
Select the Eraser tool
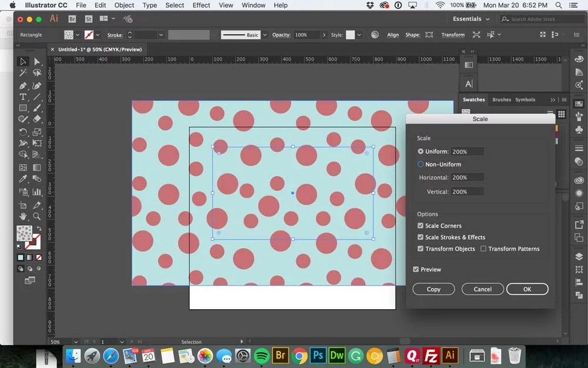pos(36,119)
